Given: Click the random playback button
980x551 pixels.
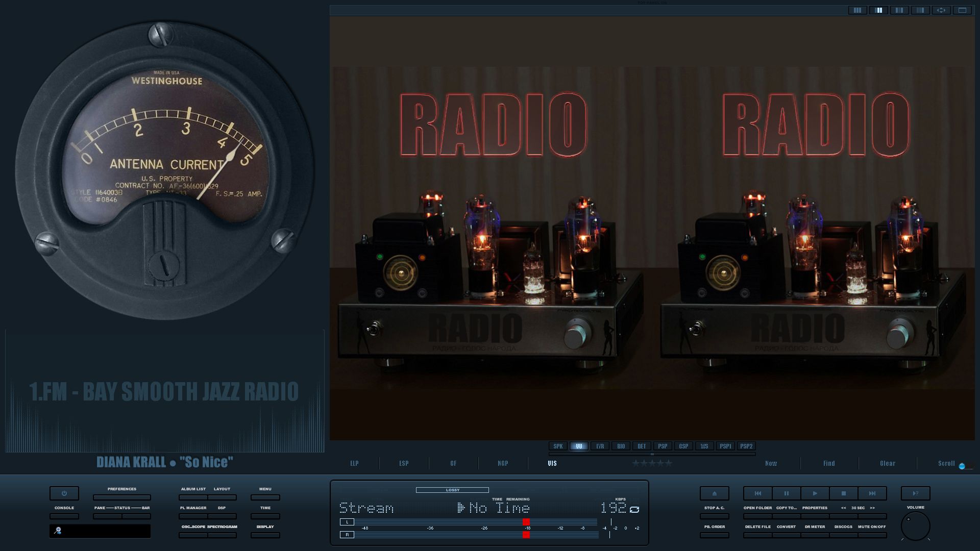Looking at the screenshot, I should pyautogui.click(x=915, y=493).
